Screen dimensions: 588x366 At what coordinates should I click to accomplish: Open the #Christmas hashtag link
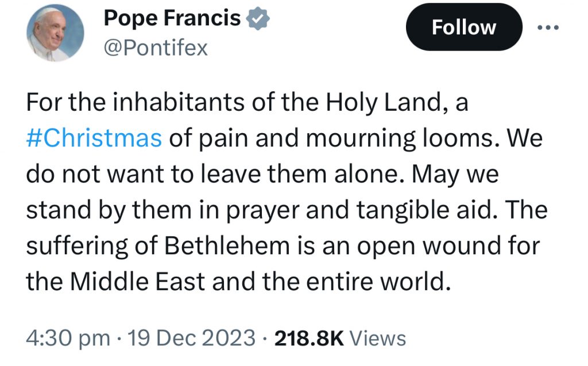pos(94,138)
